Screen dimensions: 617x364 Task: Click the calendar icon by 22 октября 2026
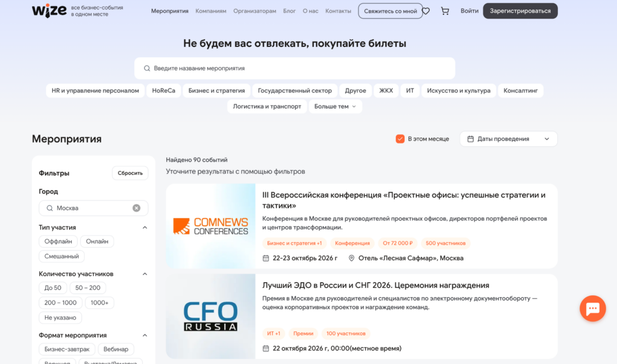266,348
